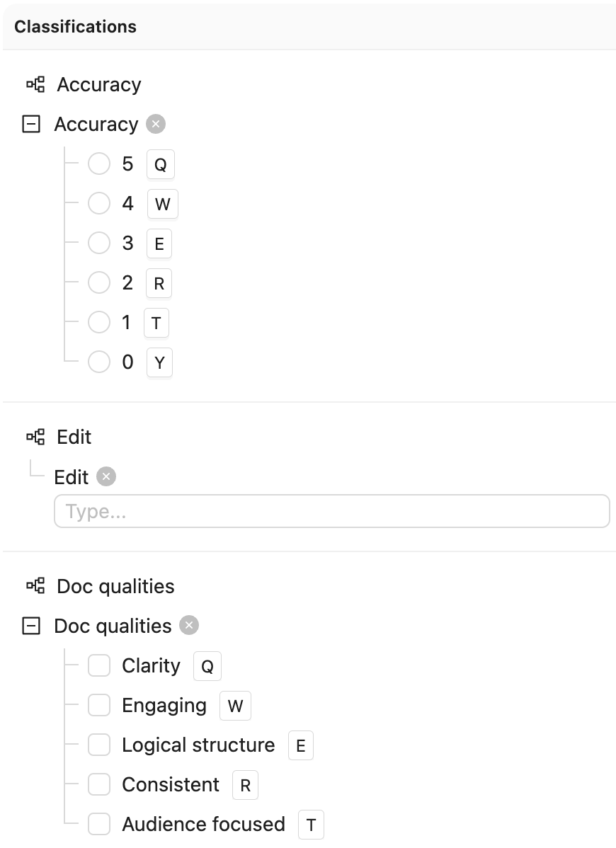Image resolution: width=616 pixels, height=848 pixels.
Task: Choose accuracy rating 2
Action: coord(99,282)
